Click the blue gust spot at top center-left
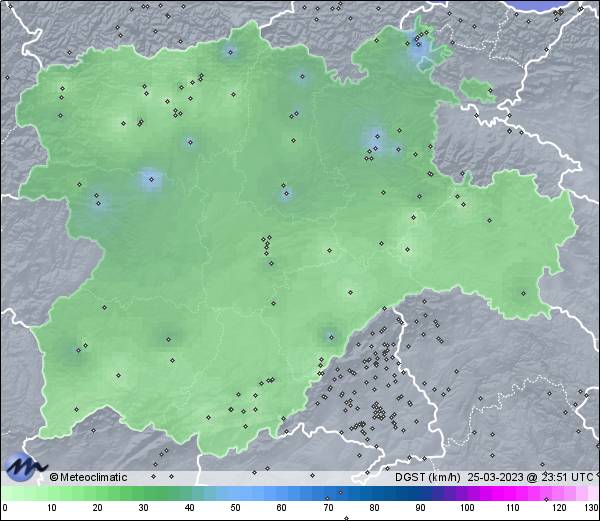This screenshot has height=521, width=600. (x=231, y=51)
